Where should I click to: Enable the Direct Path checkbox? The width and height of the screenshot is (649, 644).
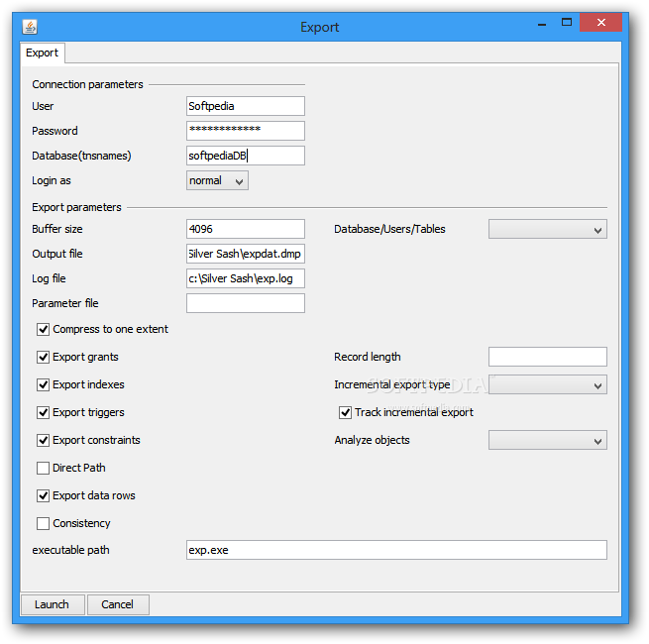[43, 468]
